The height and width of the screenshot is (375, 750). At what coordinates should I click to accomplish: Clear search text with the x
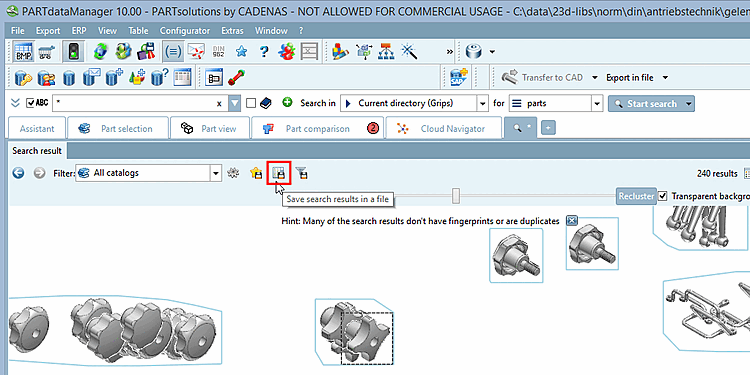click(x=219, y=104)
